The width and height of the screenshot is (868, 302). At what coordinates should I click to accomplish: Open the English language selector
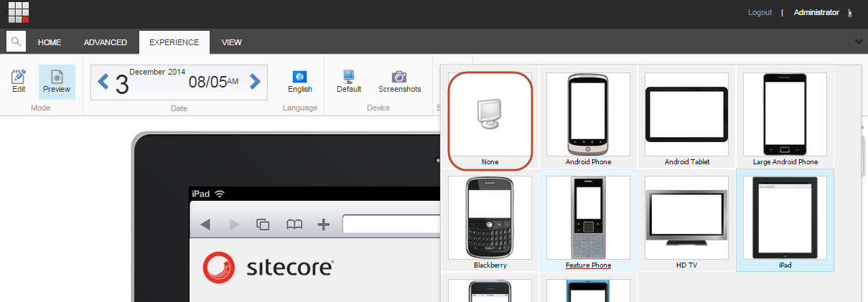[x=300, y=82]
